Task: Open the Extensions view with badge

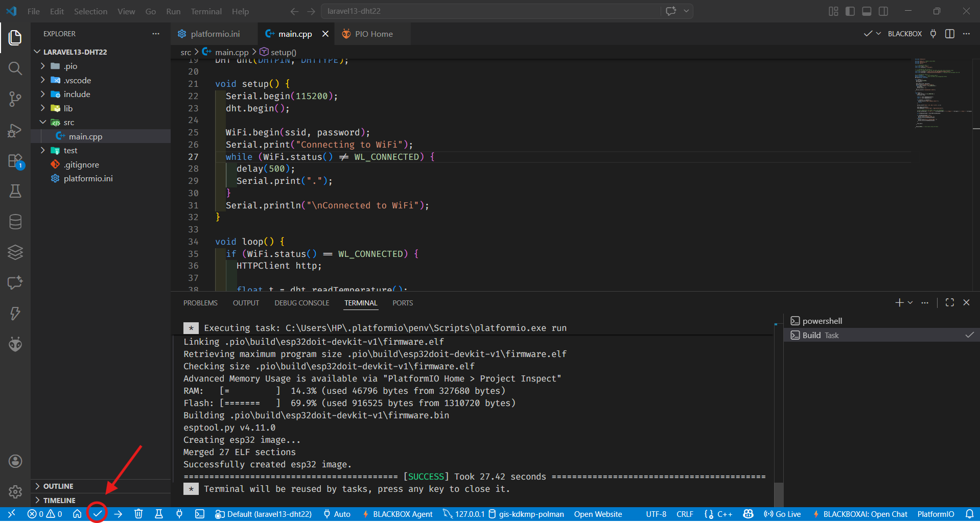Action: tap(15, 161)
